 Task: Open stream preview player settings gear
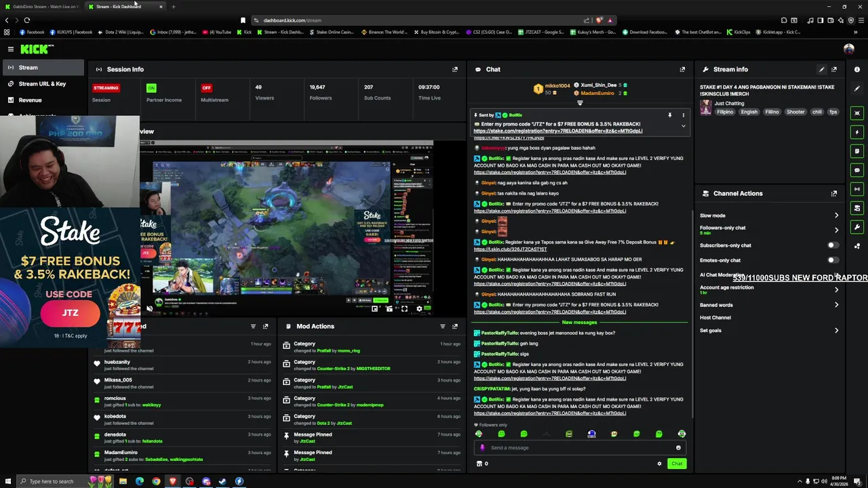coord(419,308)
